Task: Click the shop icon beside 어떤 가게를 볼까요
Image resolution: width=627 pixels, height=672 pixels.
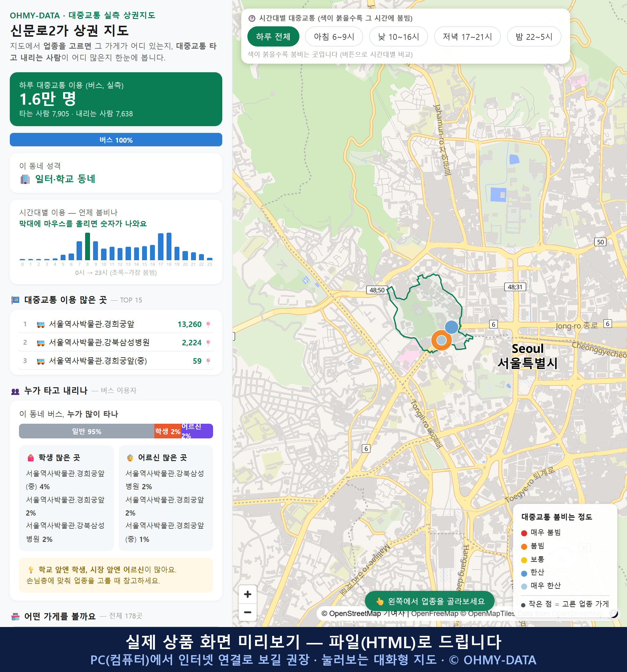Action: [x=15, y=617]
